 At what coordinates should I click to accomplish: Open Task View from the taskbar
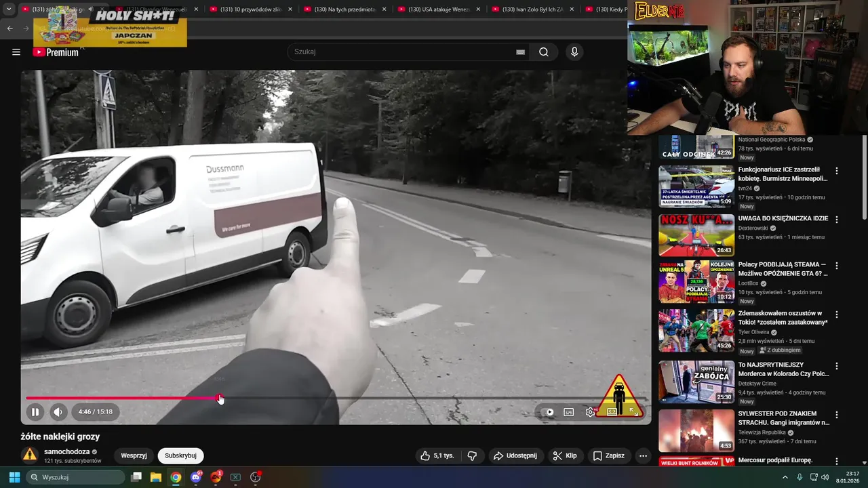coord(136,477)
